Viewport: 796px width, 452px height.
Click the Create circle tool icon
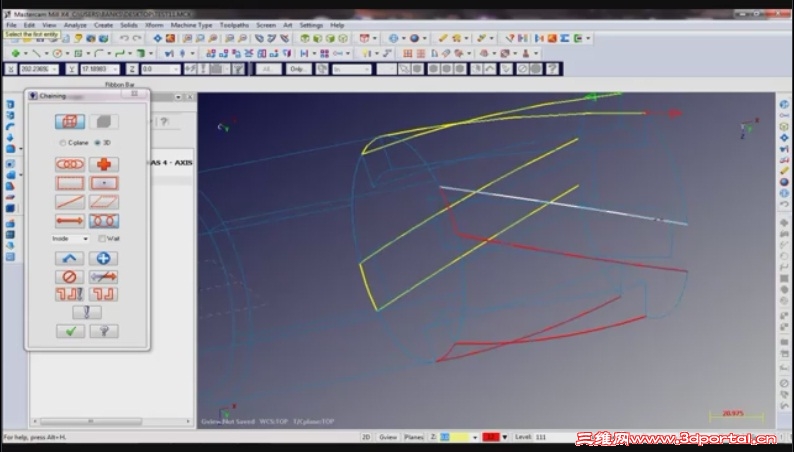pos(57,53)
